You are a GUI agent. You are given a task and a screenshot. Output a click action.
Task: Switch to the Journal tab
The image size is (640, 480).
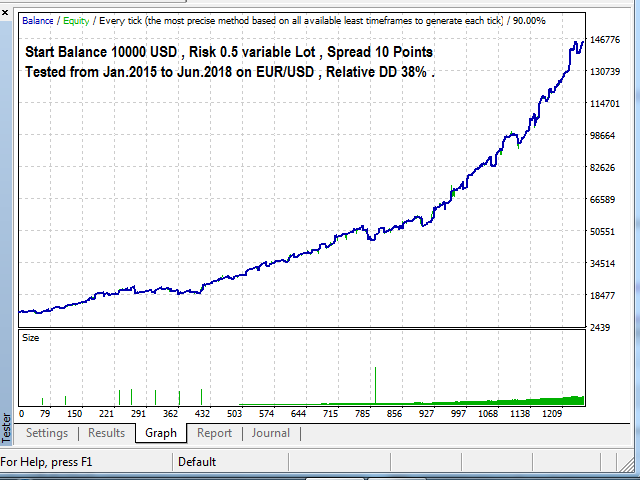click(271, 433)
